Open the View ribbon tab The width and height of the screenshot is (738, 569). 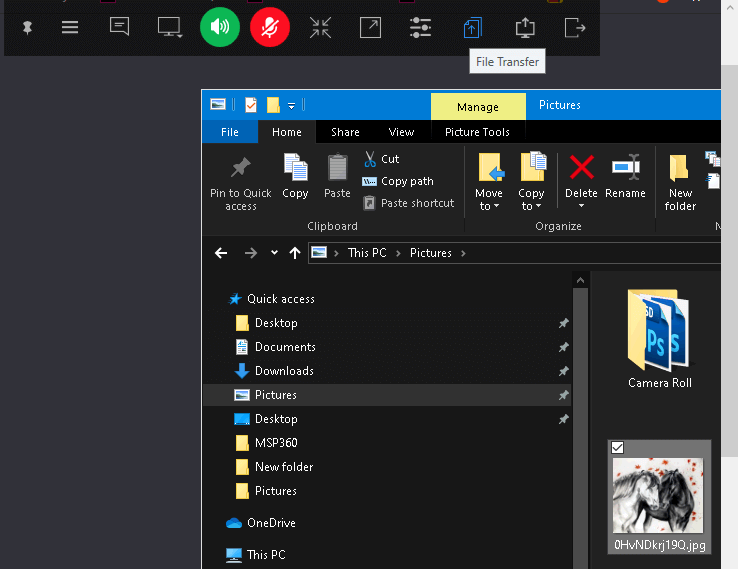(x=401, y=132)
